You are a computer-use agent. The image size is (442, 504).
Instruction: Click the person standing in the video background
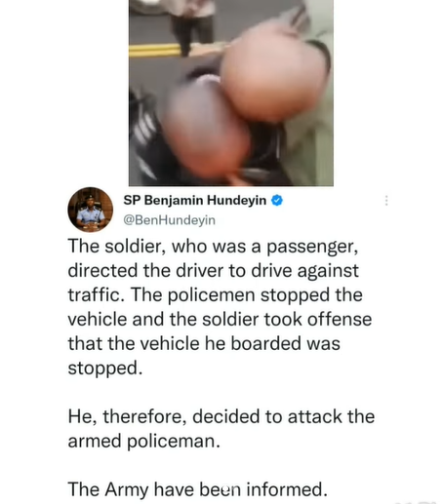tap(192, 24)
